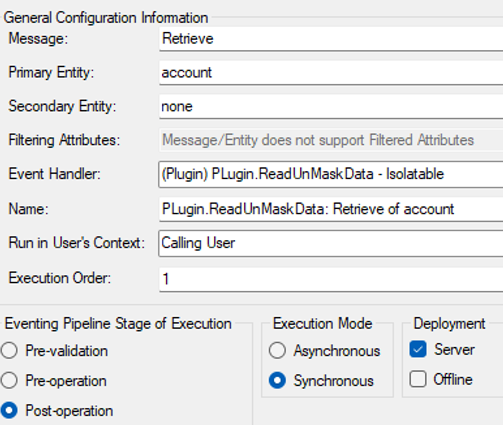
Task: Uncheck the Server deployment checkbox
Action: click(418, 349)
